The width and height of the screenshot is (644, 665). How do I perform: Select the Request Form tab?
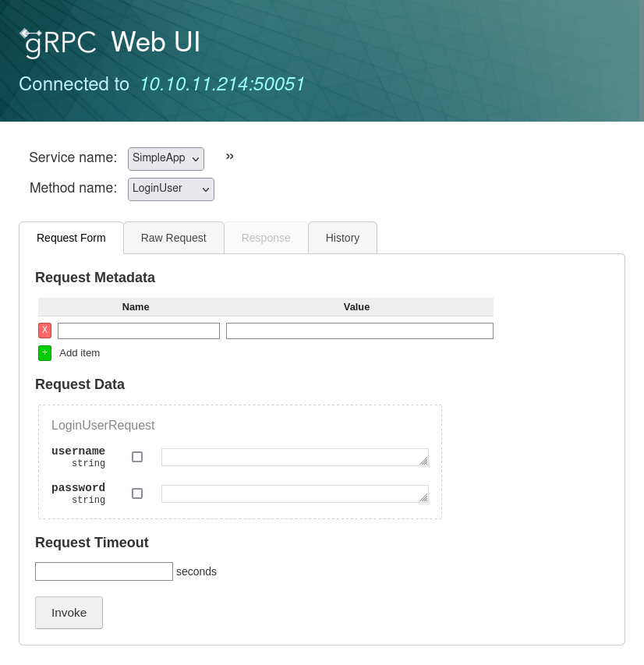pyautogui.click(x=71, y=238)
